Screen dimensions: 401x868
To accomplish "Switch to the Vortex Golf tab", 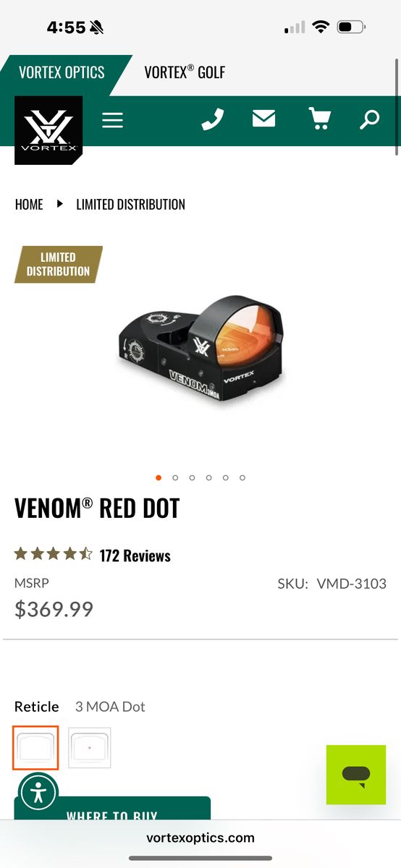I will (185, 72).
